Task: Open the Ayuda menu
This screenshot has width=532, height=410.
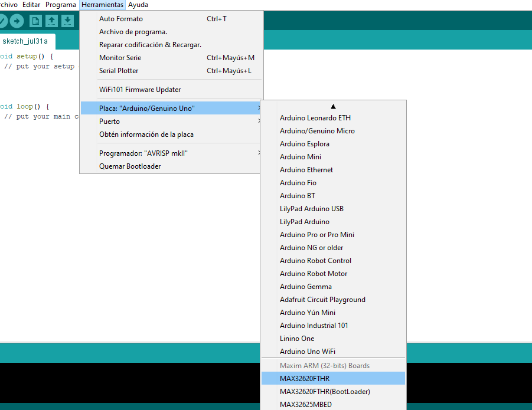Action: pos(138,5)
